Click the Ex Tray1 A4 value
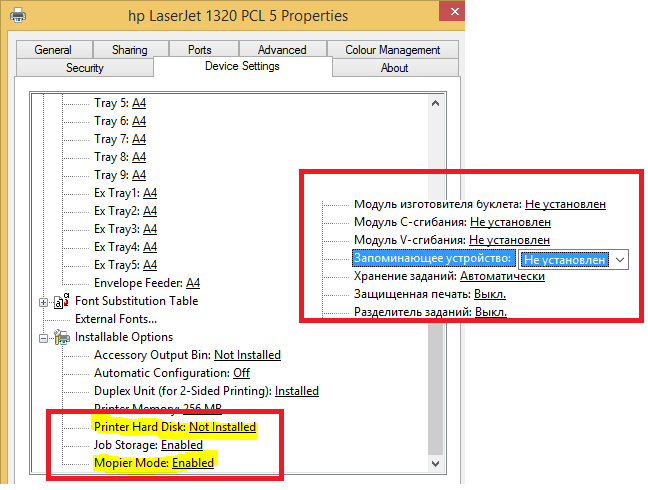Image resolution: width=648 pixels, height=490 pixels. tap(150, 193)
